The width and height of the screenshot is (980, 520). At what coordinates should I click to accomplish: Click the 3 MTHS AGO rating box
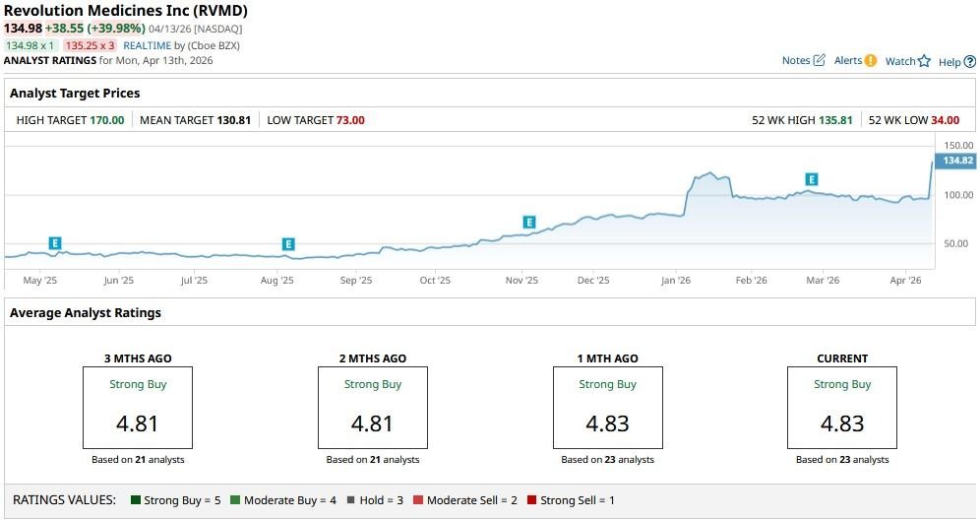point(137,407)
